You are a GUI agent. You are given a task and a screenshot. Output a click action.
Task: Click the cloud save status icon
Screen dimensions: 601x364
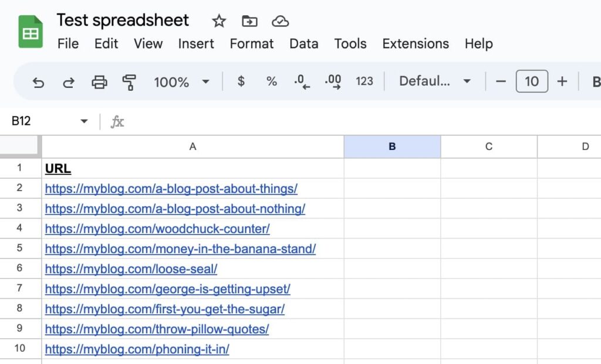click(280, 21)
